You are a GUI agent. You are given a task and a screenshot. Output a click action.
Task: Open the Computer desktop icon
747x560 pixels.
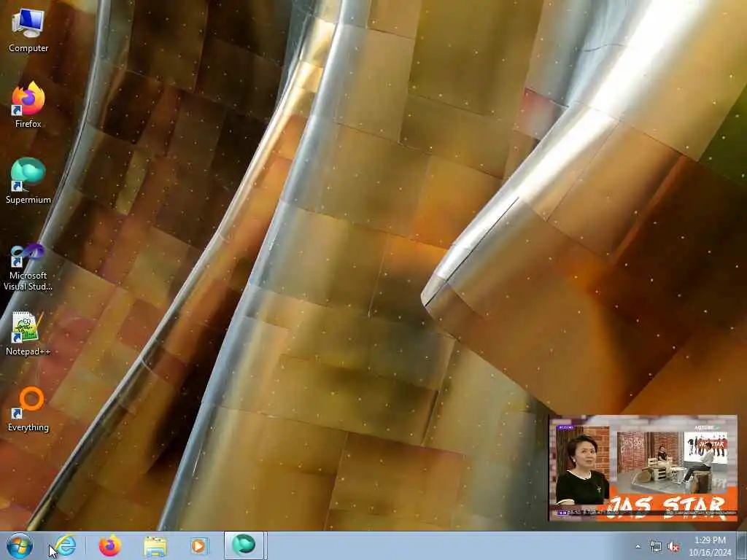28,30
